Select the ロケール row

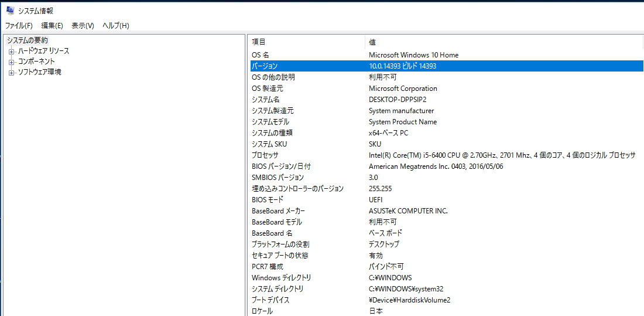(x=447, y=311)
